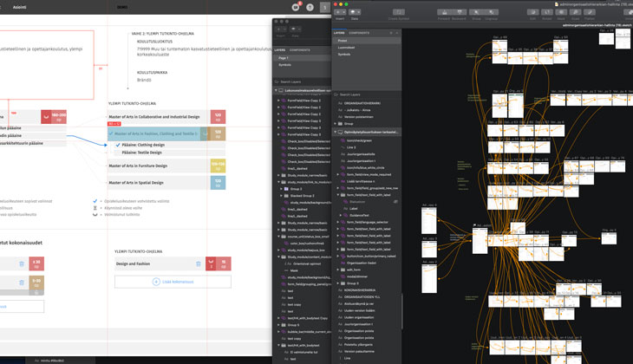Toggle the Pääaine: Textile Design checkbox

tap(118, 153)
